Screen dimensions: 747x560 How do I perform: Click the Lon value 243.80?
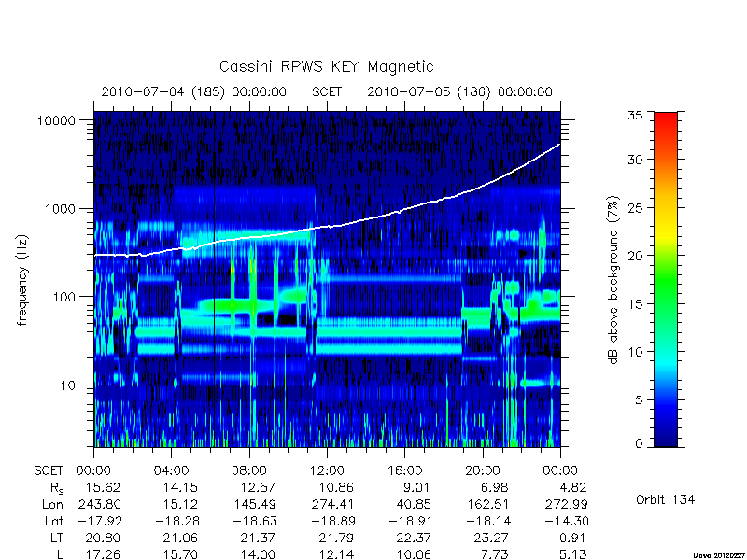coord(100,504)
